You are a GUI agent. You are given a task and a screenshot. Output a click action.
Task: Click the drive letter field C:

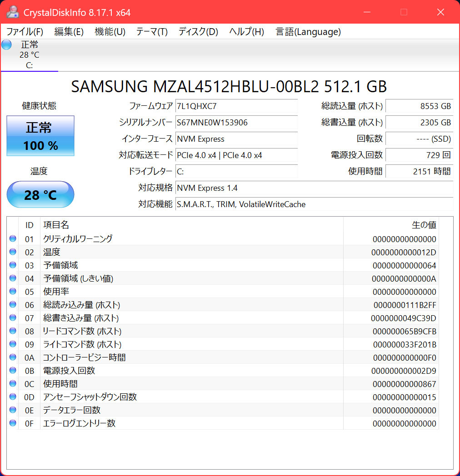236,172
